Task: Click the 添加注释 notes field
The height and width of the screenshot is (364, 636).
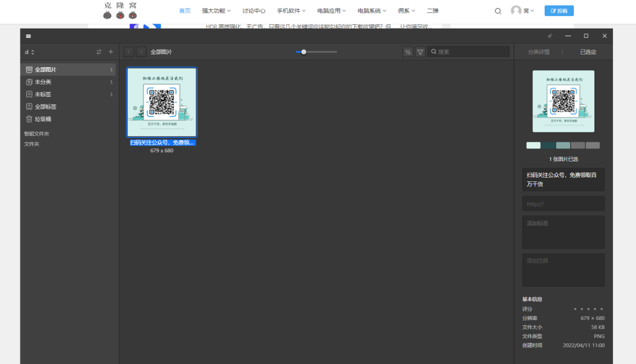Action: (x=563, y=270)
